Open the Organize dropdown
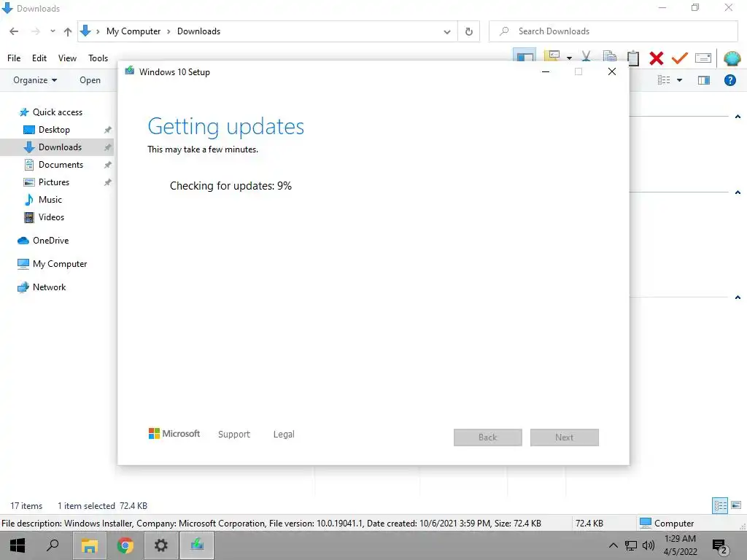 pyautogui.click(x=35, y=80)
